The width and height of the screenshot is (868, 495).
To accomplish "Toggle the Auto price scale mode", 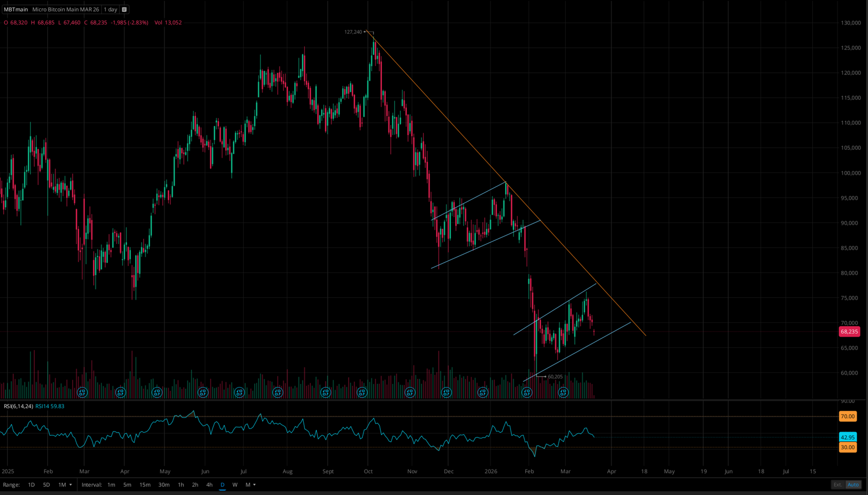I will (x=853, y=484).
